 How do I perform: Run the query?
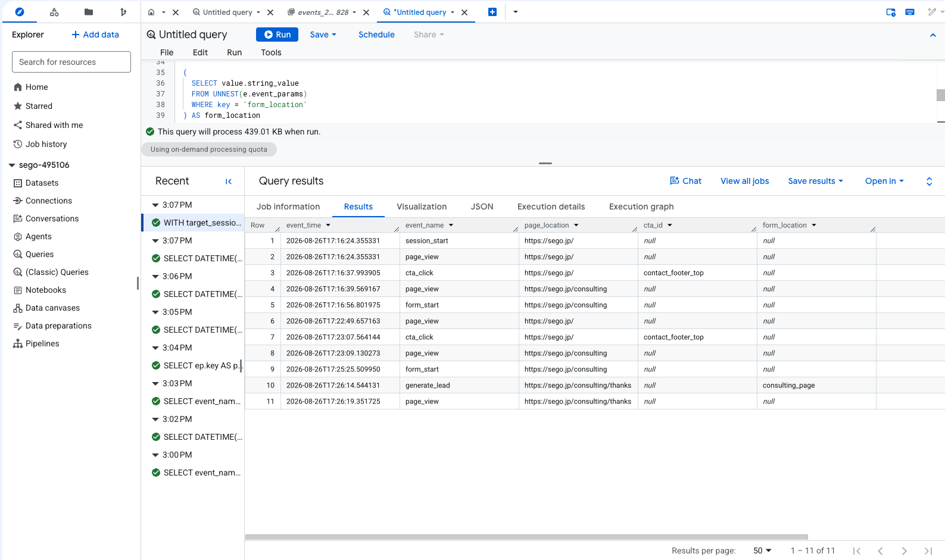click(277, 35)
